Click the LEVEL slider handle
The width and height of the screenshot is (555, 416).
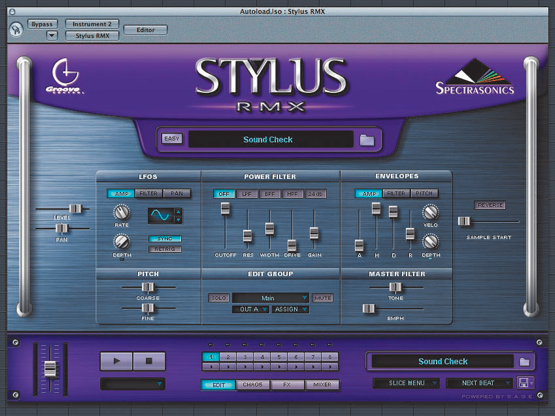(75, 209)
